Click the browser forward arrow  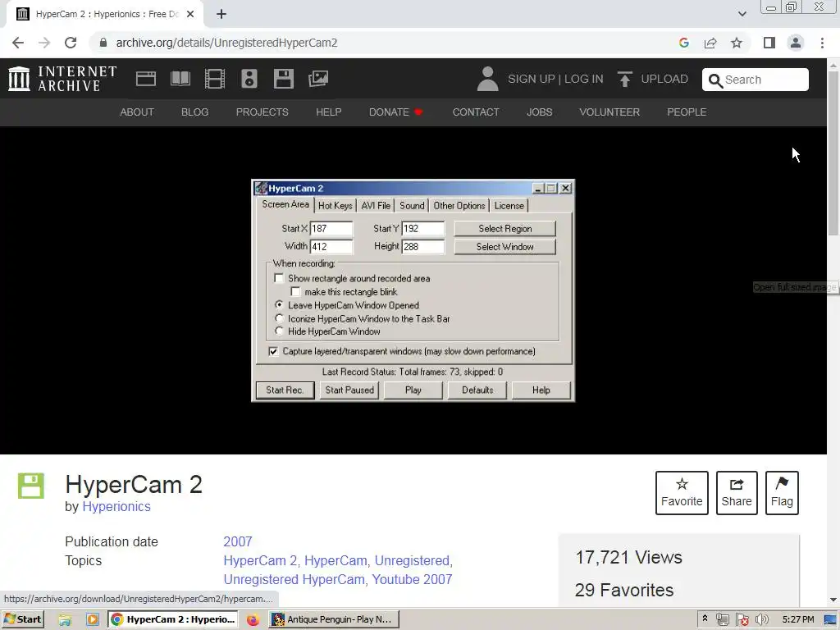click(x=44, y=43)
